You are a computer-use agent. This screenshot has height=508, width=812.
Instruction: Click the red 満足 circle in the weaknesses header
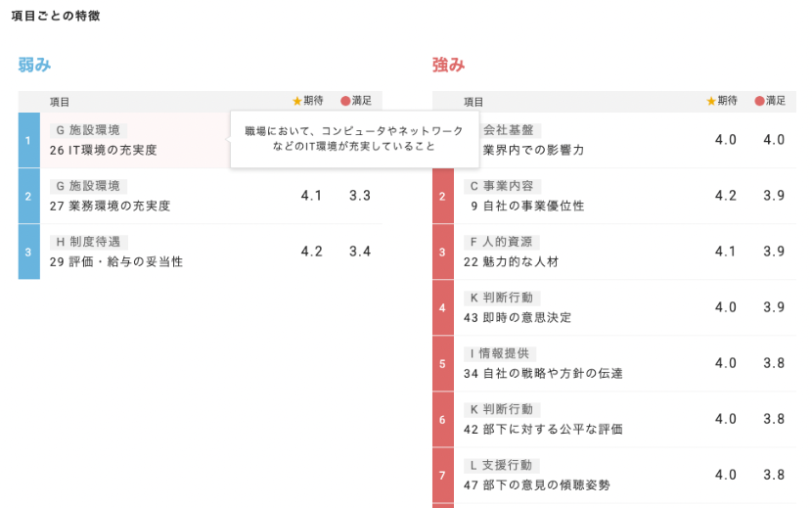[x=345, y=101]
